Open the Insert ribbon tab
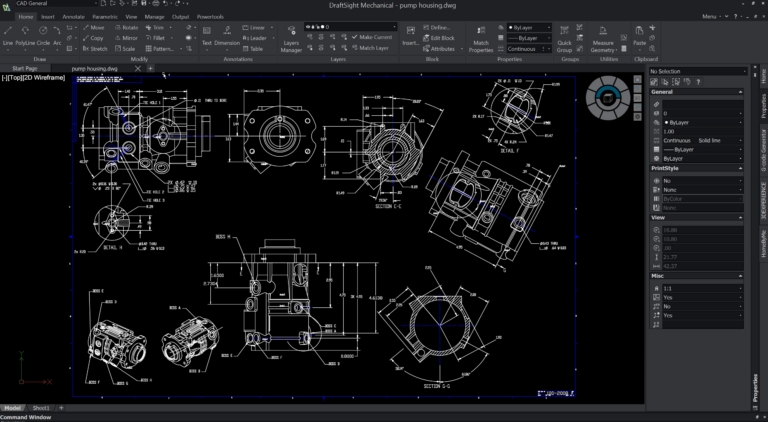This screenshot has height=422, width=768. coord(48,17)
